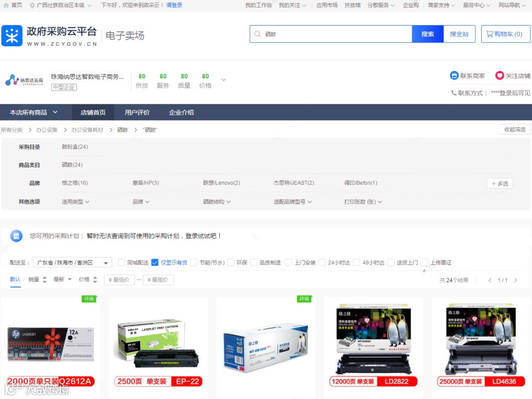Image resolution: width=532 pixels, height=399 pixels.
Task: Click the blue 搜索 button
Action: pos(428,34)
